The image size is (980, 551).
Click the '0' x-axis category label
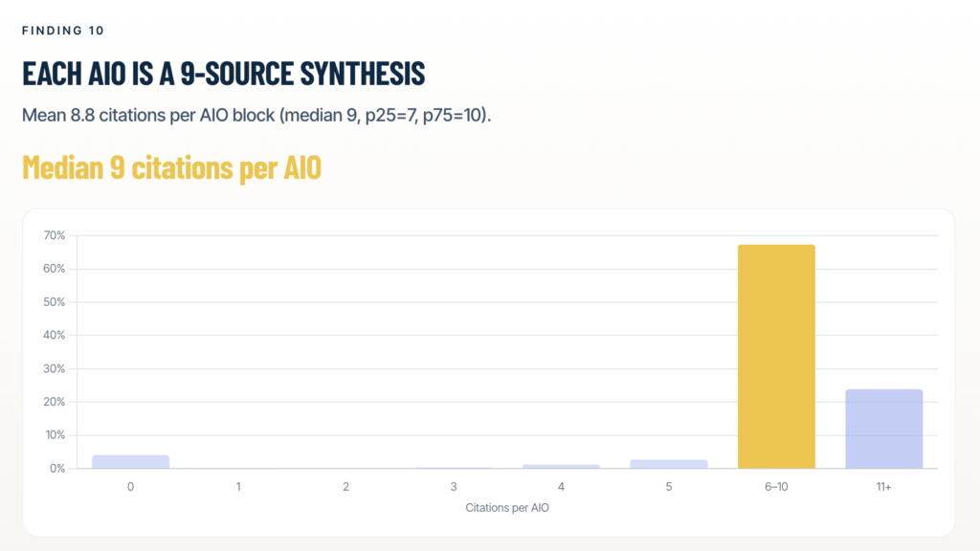tap(130, 487)
